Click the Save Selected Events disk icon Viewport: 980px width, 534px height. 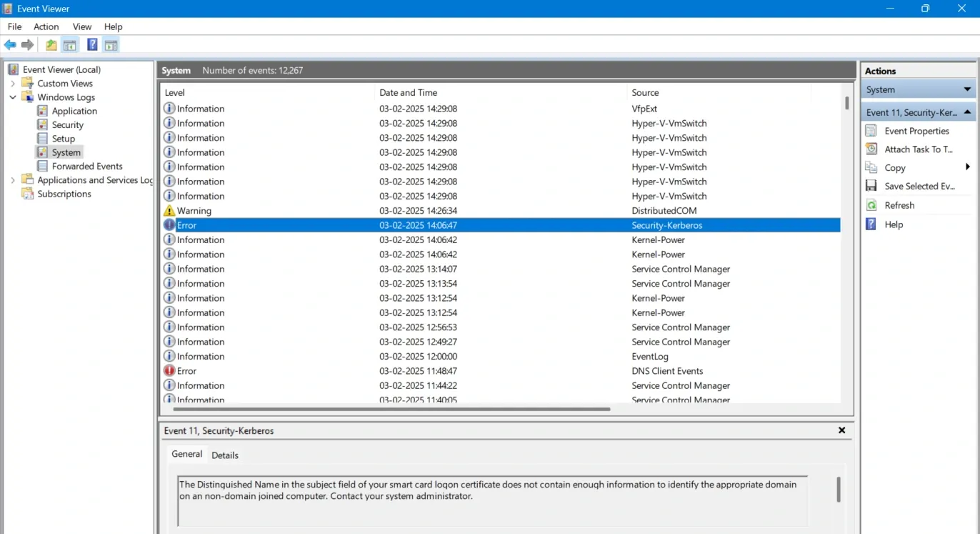click(x=871, y=186)
